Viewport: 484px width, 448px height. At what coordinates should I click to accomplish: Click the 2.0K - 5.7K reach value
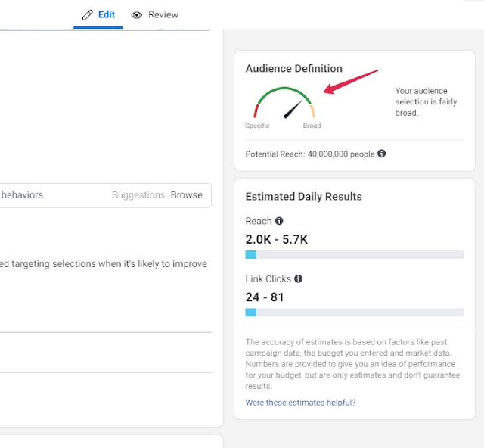276,240
